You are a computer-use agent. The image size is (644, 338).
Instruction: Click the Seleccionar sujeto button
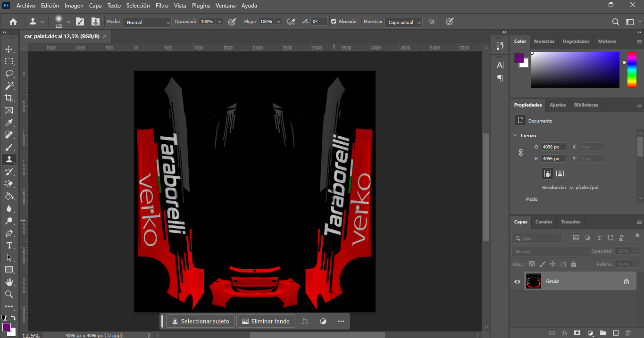coord(201,322)
